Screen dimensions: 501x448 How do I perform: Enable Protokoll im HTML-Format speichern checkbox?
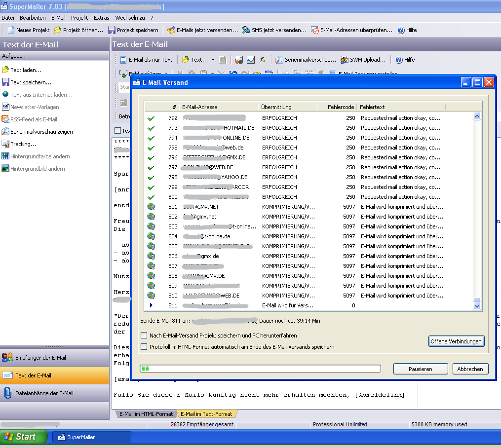click(x=144, y=347)
